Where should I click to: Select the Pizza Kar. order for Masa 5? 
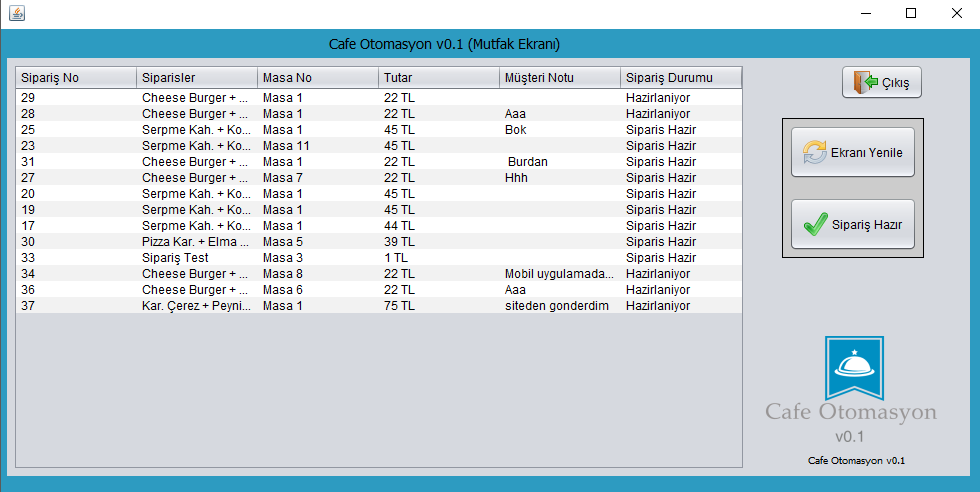(195, 242)
